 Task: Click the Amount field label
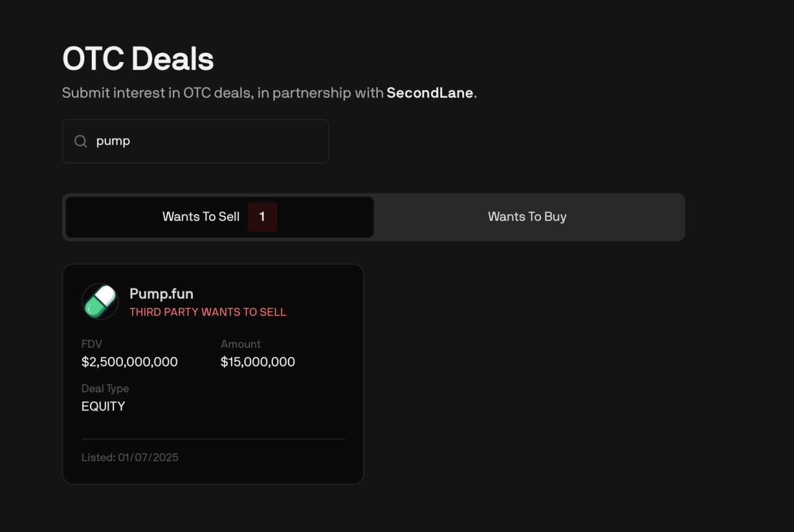241,344
